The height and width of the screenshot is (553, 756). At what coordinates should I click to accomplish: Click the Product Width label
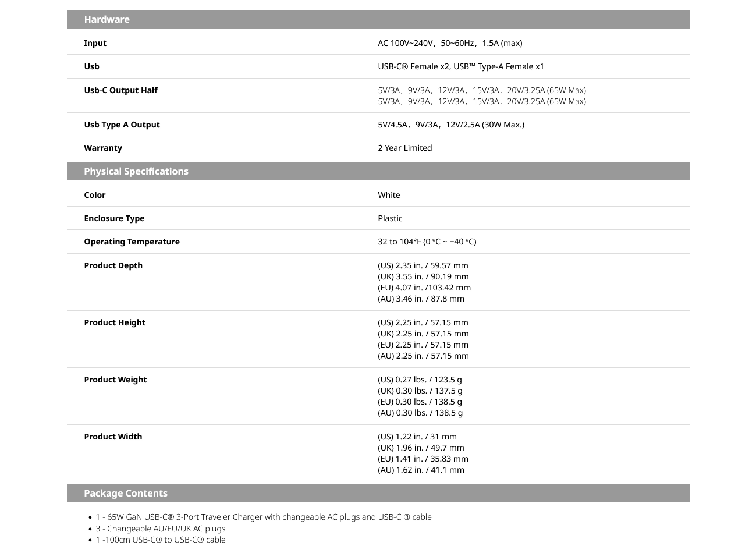113,437
